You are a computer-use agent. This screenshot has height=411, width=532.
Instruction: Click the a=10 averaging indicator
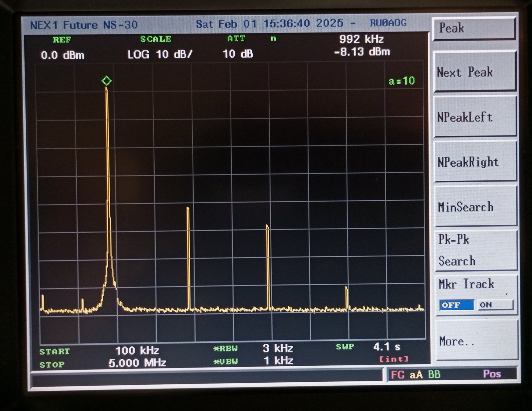pyautogui.click(x=401, y=81)
